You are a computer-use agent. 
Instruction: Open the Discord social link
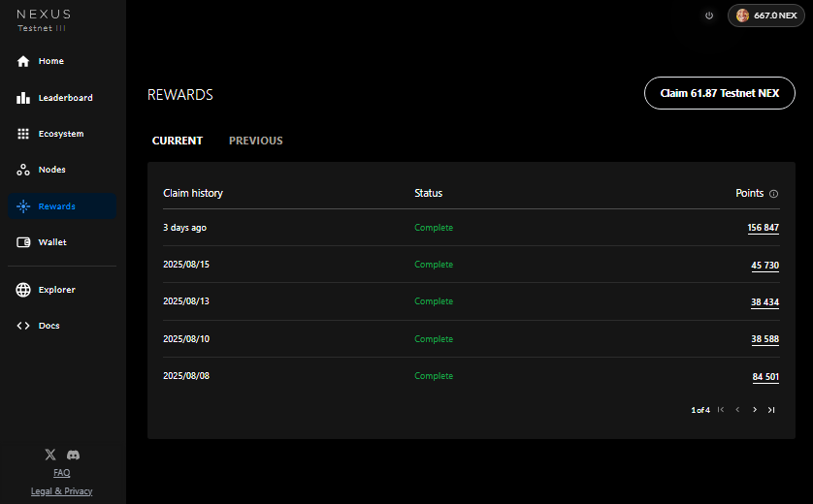coord(73,455)
